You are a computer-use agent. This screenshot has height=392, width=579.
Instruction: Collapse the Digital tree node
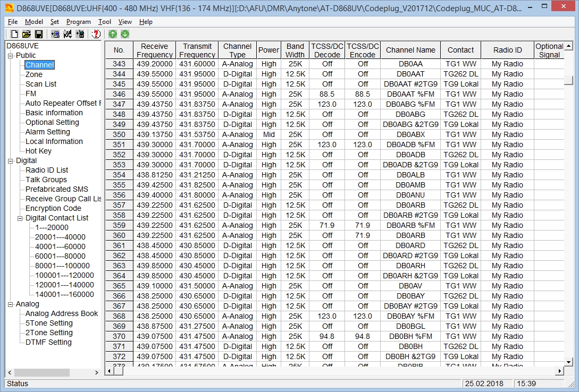[11, 161]
